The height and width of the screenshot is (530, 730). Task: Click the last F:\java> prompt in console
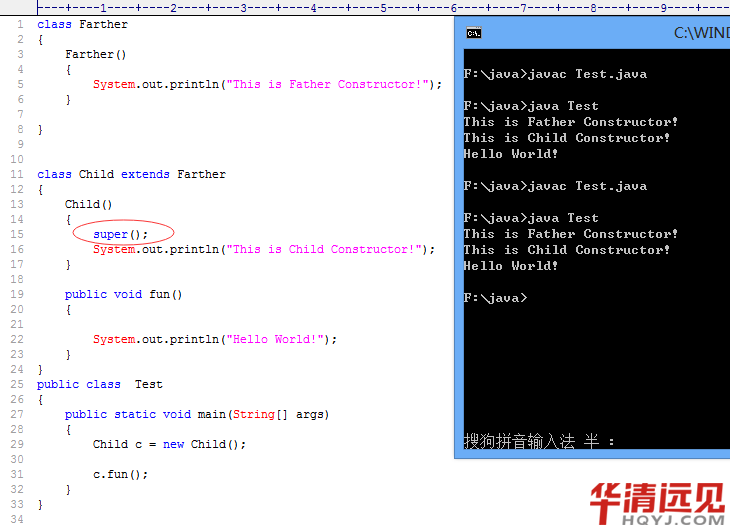point(495,298)
